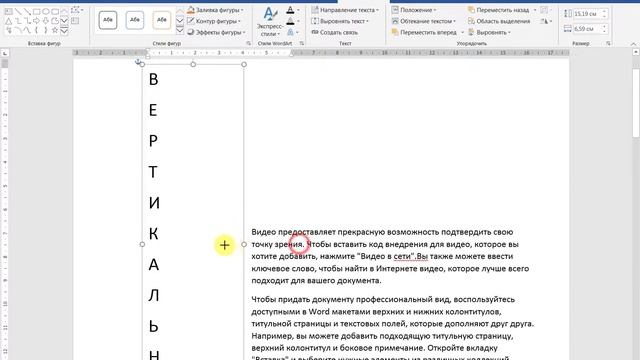
Task: Click Переместить вперед button
Action: 424,32
